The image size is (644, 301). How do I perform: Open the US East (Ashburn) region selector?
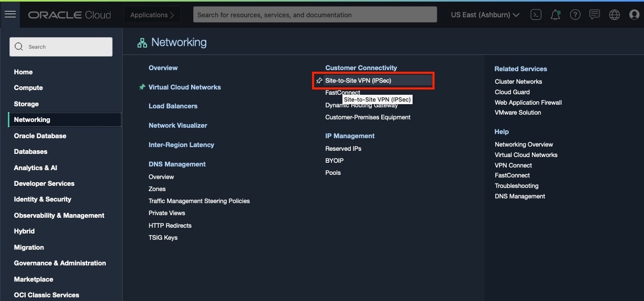click(485, 15)
